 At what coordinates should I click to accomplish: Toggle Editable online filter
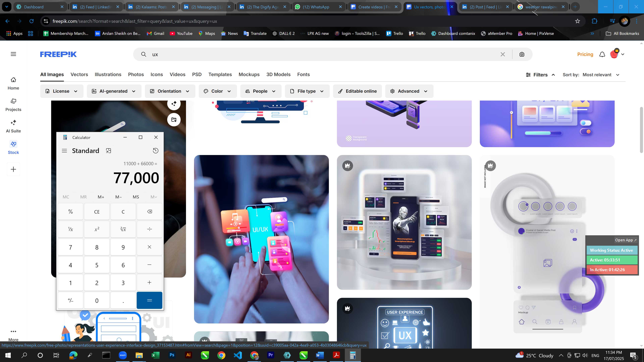(358, 91)
